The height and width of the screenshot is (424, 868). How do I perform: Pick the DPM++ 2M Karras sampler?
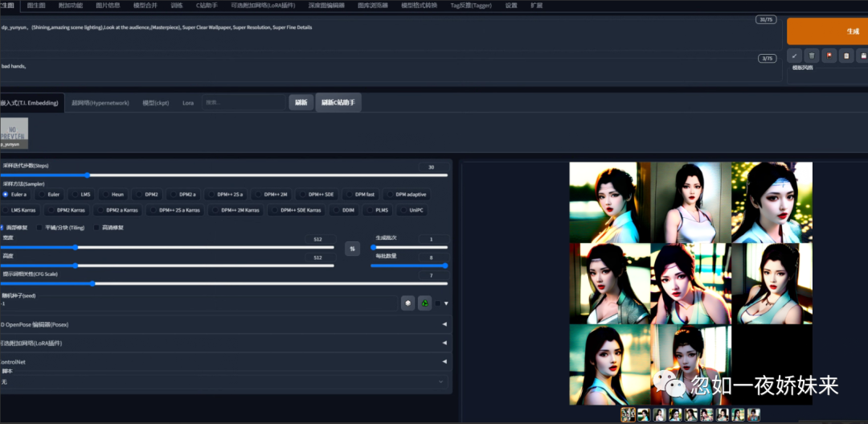click(235, 211)
